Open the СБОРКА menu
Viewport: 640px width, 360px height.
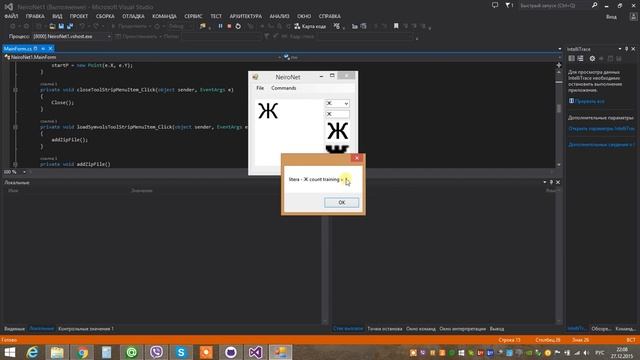(105, 16)
